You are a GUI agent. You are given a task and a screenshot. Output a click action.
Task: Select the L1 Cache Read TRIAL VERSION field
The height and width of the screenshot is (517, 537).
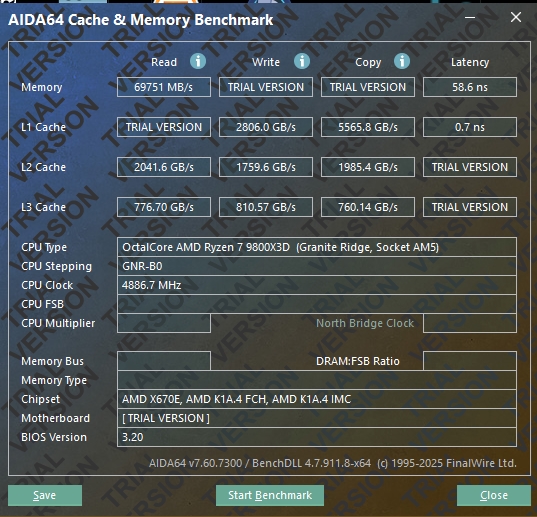[x=164, y=127]
